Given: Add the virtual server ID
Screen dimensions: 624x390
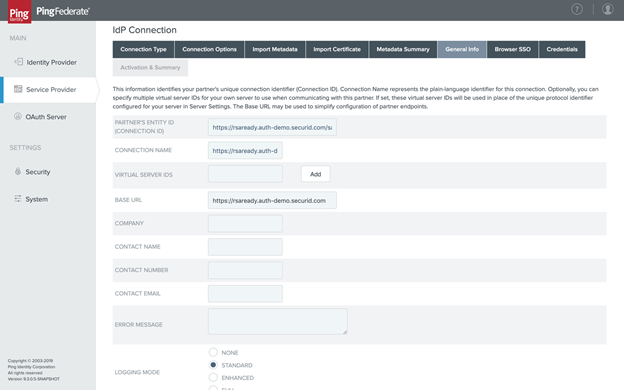Looking at the screenshot, I should tap(316, 174).
